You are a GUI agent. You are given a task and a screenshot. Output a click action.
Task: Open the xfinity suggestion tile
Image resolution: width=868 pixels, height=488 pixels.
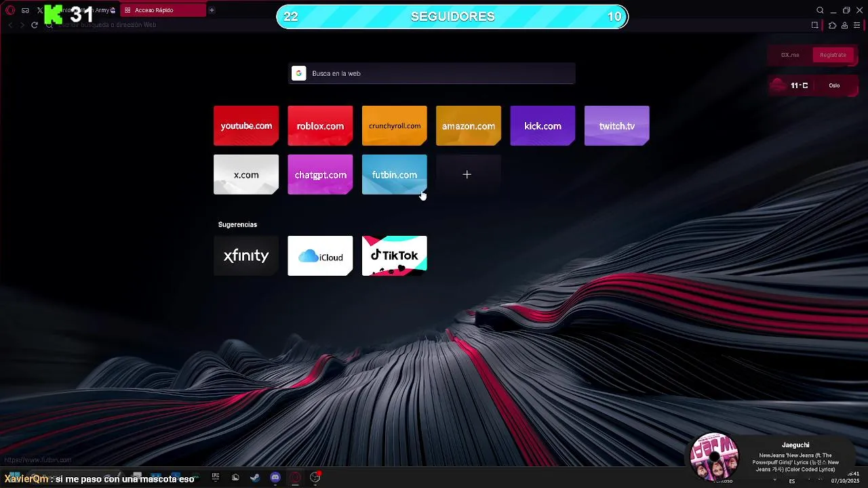tap(246, 256)
